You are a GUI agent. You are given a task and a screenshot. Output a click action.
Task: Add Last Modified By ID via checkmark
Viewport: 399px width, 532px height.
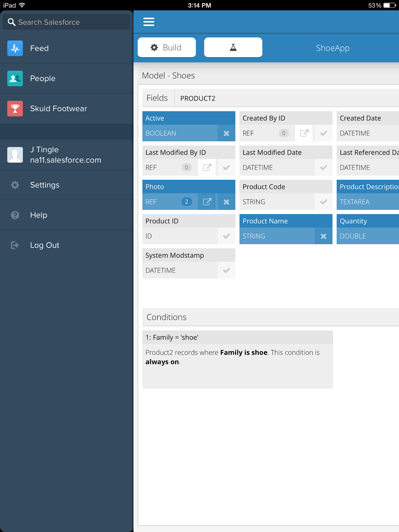(x=227, y=168)
